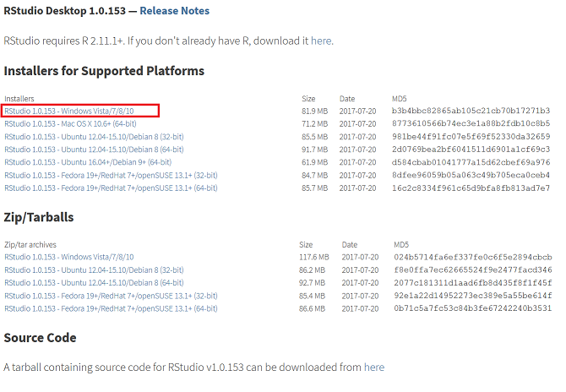
Task: Download Fedora 19+ (64-bit) tarball archive
Action: pos(111,308)
